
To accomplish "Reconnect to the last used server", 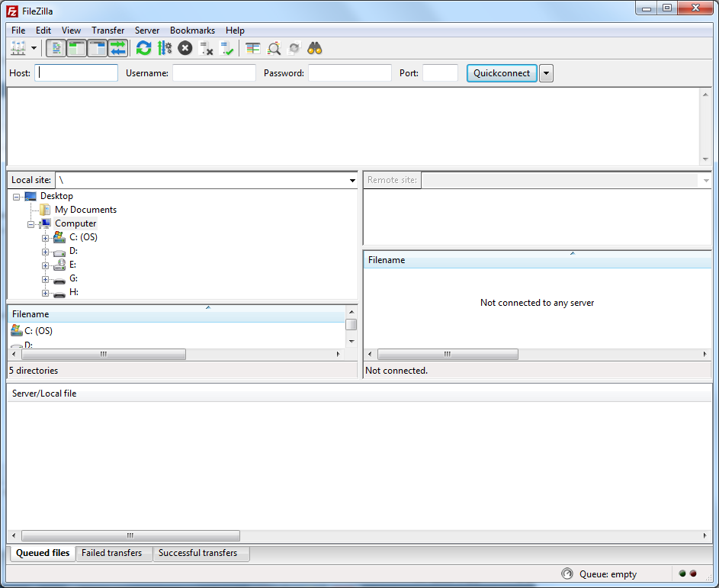I will point(226,48).
